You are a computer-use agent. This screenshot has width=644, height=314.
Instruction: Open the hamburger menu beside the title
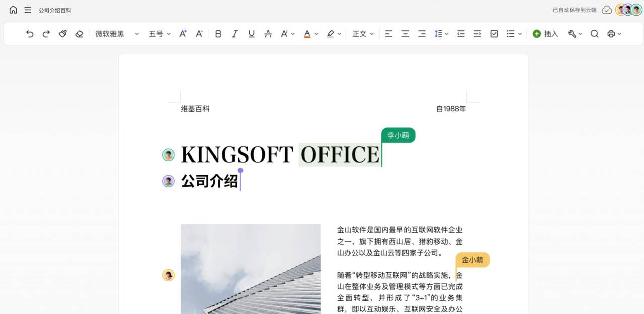pyautogui.click(x=29, y=9)
